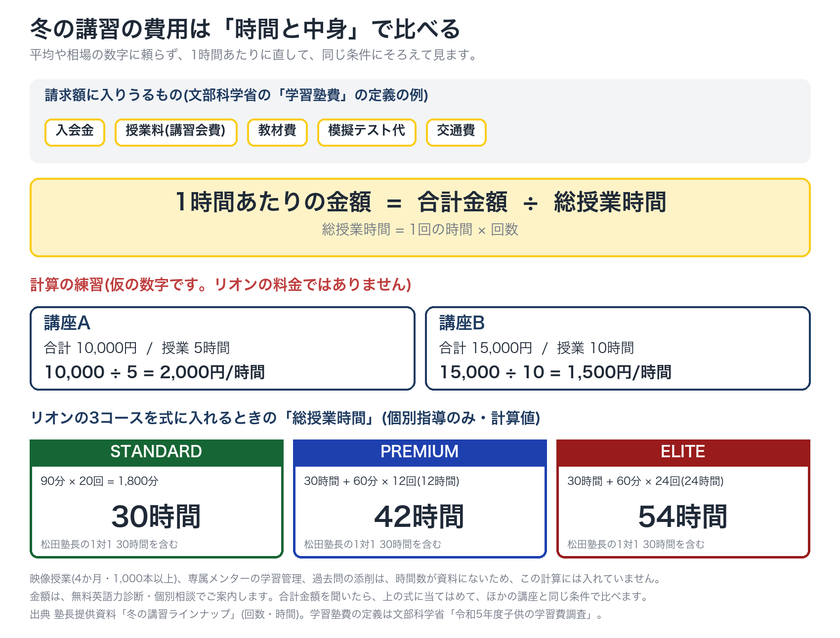Click the 入会金 tag
840x638 pixels.
(x=75, y=132)
